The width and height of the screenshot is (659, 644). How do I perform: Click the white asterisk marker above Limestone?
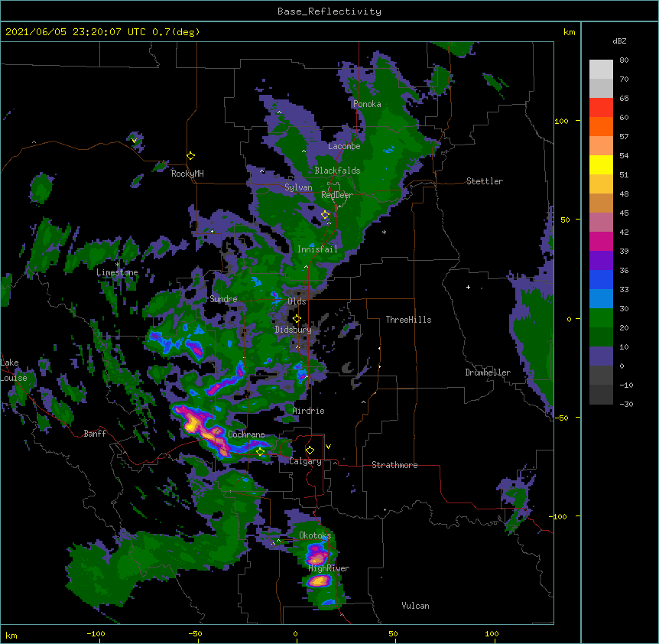(117, 265)
